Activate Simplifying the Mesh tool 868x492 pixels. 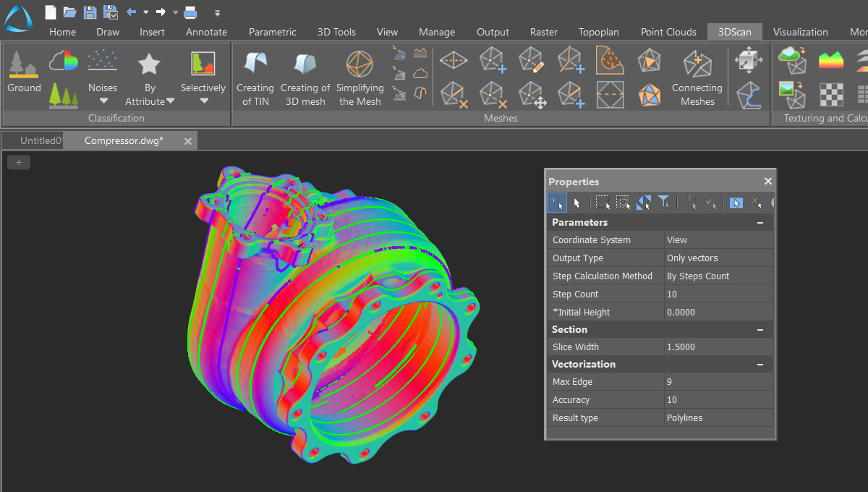[x=360, y=76]
